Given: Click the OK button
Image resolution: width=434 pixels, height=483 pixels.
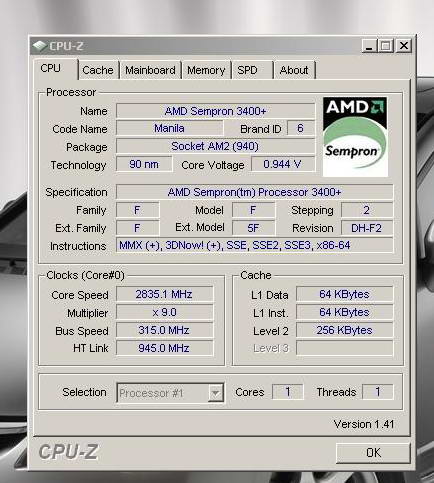Looking at the screenshot, I should [x=373, y=453].
